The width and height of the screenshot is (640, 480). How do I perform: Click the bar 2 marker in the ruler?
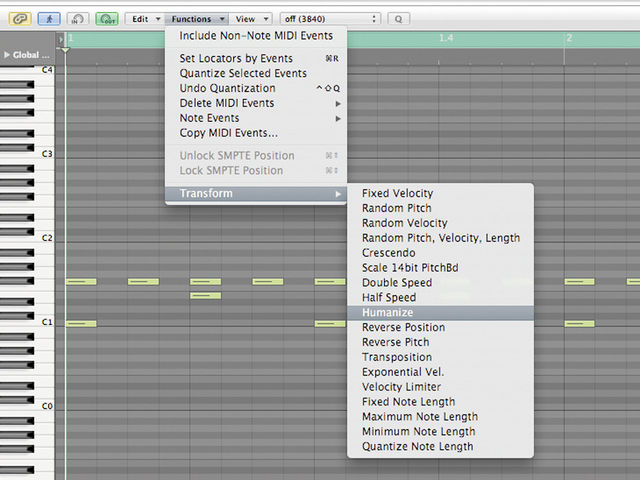[569, 38]
